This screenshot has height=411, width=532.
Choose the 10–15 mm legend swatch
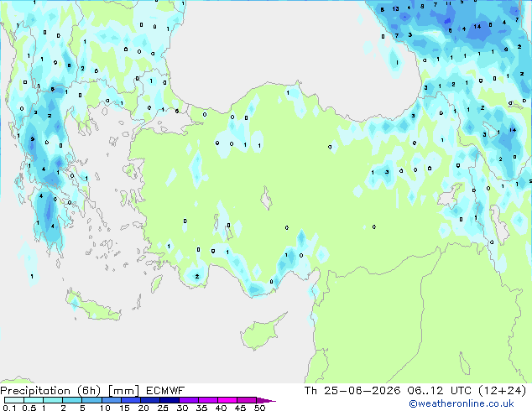point(111,400)
